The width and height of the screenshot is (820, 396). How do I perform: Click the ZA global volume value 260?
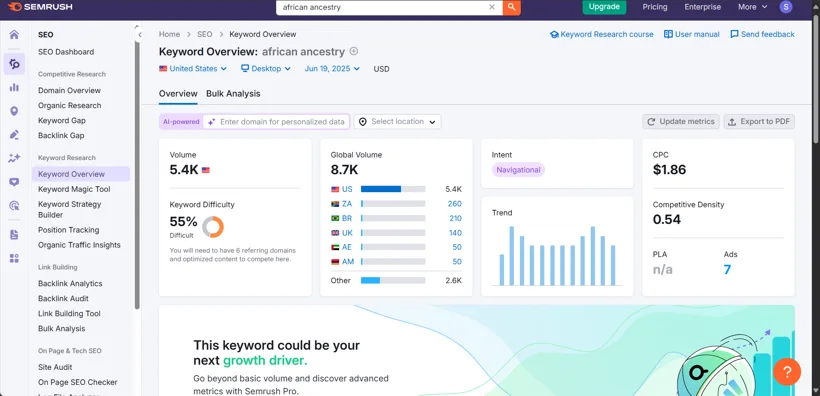pos(454,203)
